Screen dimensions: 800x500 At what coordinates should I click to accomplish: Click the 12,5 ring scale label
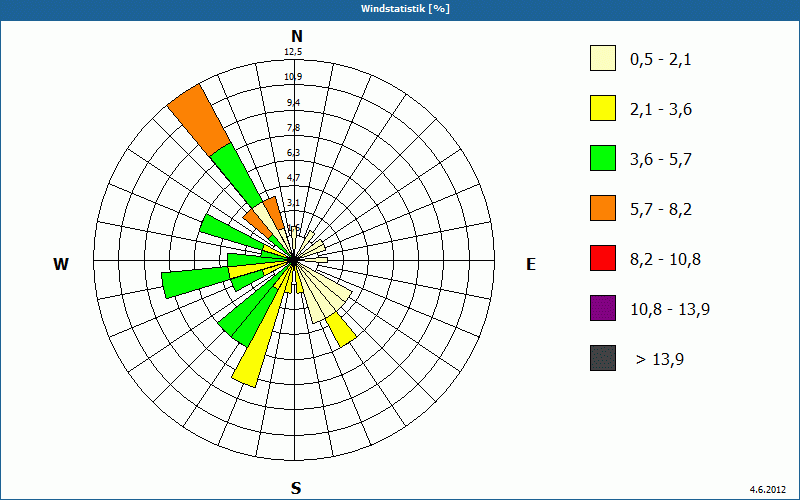pyautogui.click(x=294, y=52)
